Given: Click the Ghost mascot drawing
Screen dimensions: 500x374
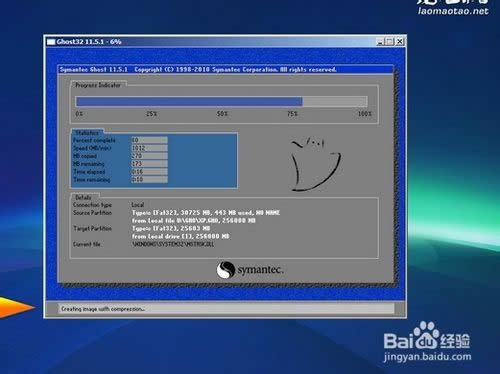Looking at the screenshot, I should point(315,164).
